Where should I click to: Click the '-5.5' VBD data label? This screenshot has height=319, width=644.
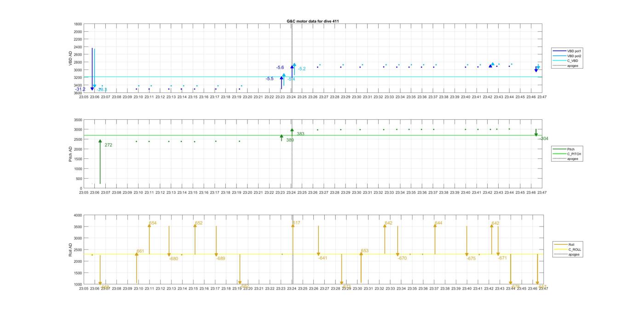[x=270, y=79]
